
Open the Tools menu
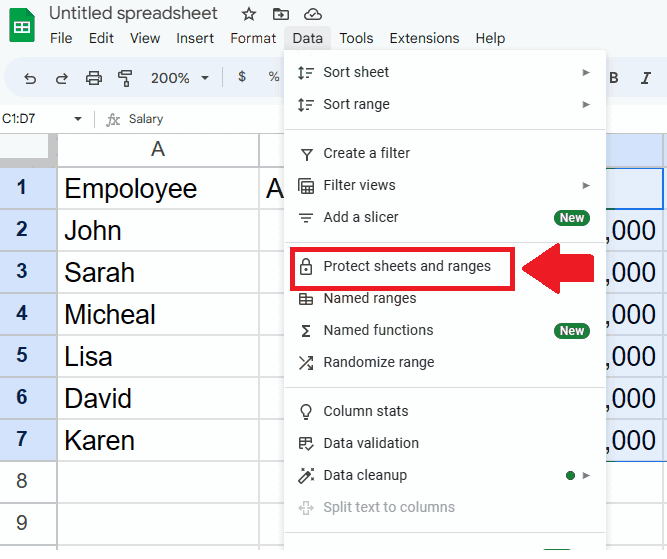pyautogui.click(x=356, y=38)
